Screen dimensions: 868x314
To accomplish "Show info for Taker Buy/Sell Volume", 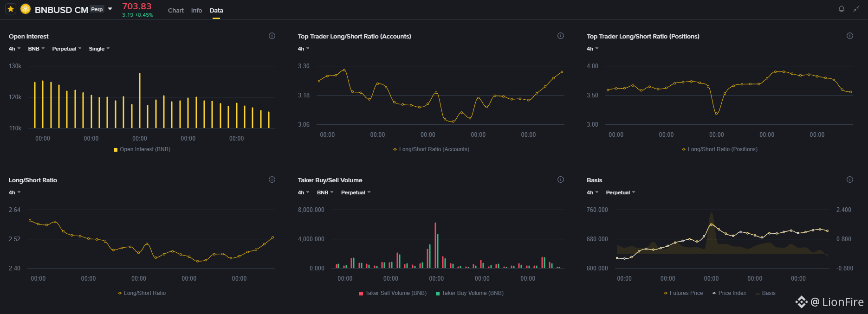I will tap(561, 179).
